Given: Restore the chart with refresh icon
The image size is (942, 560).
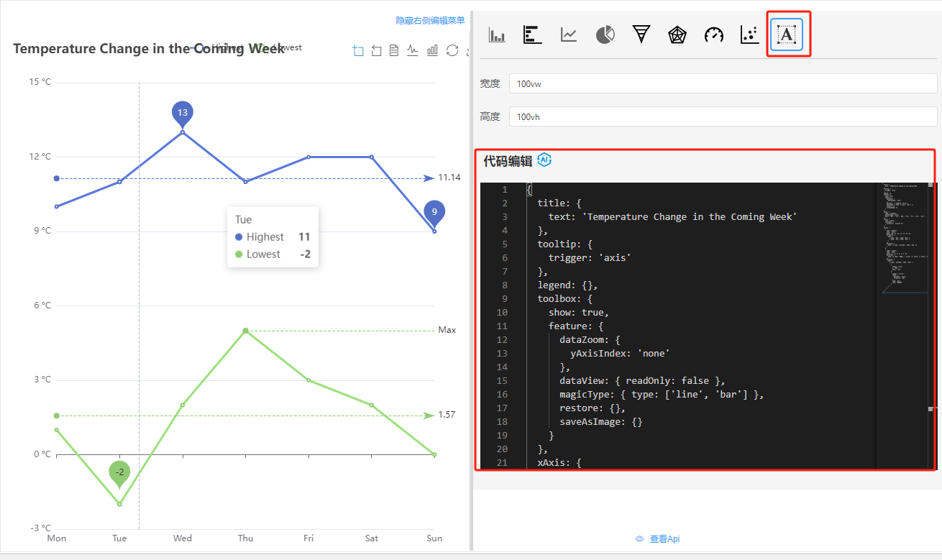Looking at the screenshot, I should pos(452,50).
